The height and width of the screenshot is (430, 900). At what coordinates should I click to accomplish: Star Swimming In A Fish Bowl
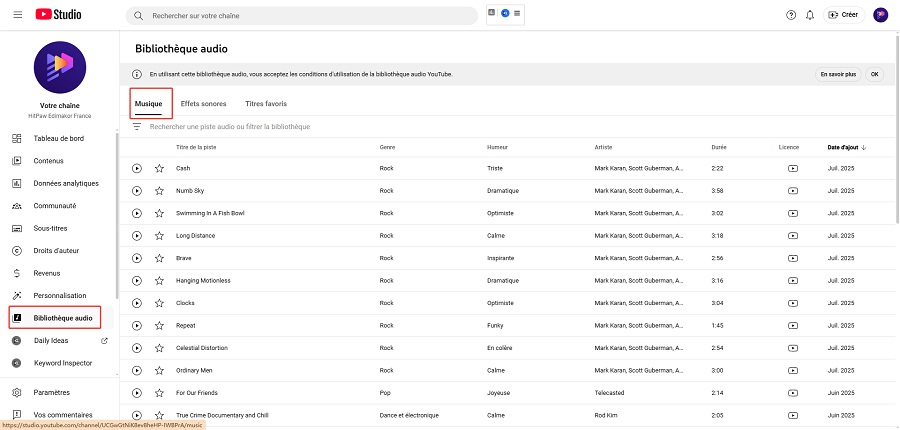click(x=160, y=213)
